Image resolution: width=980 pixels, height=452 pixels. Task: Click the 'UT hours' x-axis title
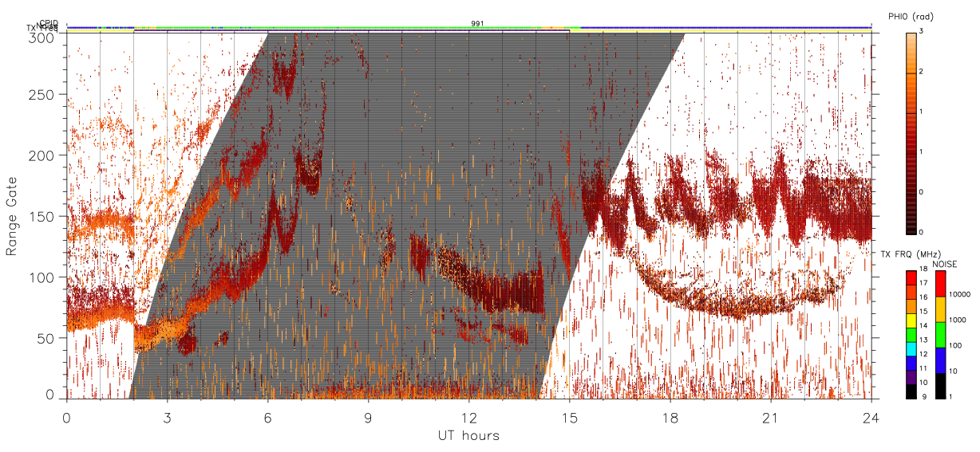coord(468,436)
